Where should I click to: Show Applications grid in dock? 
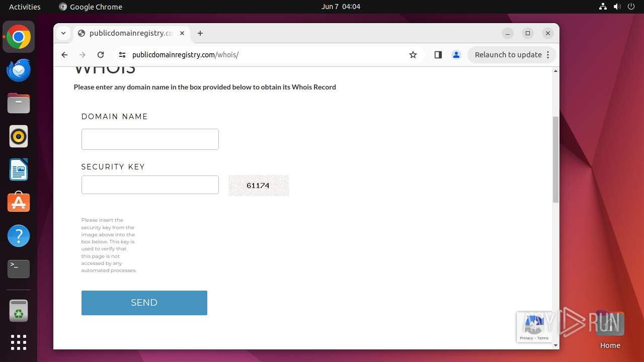(x=19, y=342)
